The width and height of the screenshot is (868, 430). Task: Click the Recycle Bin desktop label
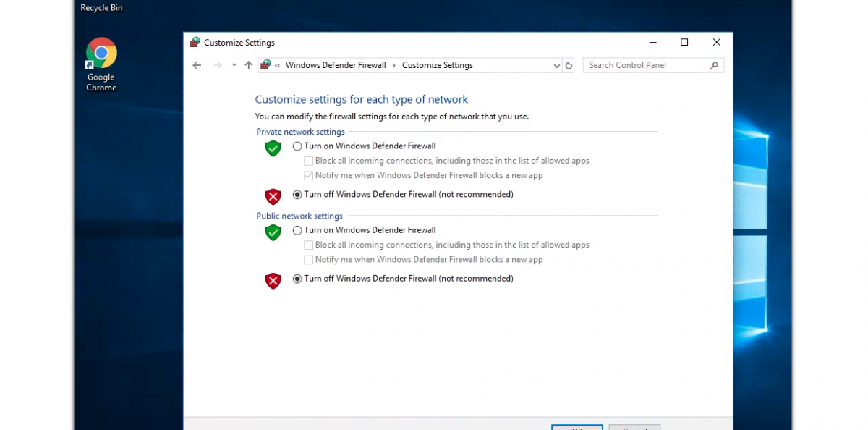[x=100, y=8]
